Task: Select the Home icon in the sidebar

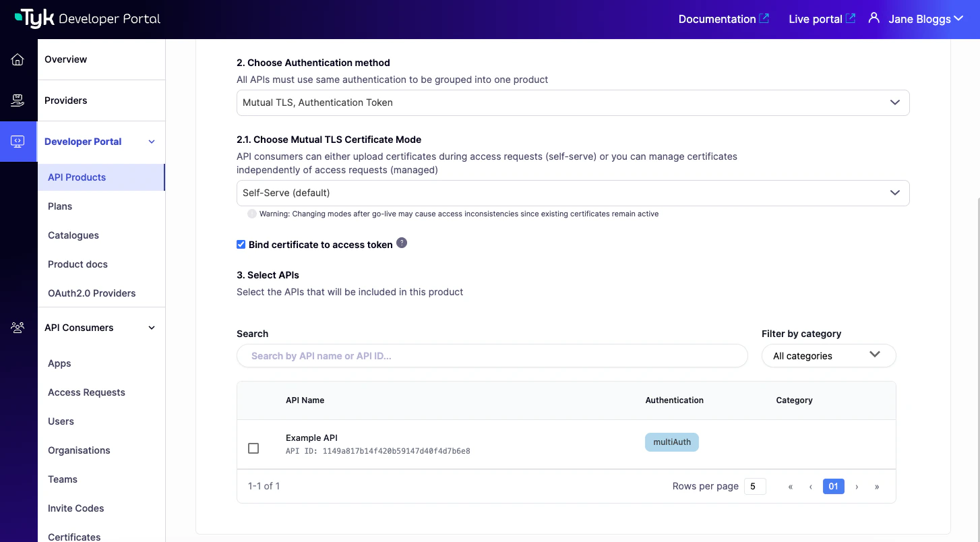Action: tap(18, 59)
